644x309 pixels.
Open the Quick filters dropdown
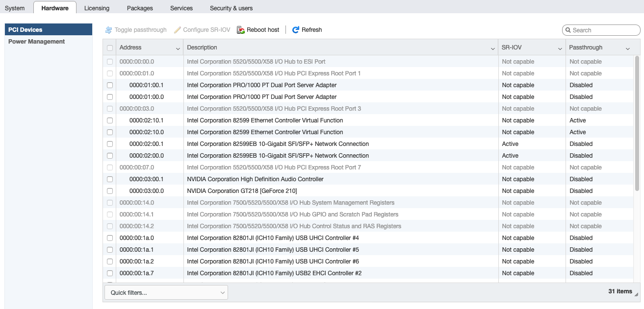(166, 292)
